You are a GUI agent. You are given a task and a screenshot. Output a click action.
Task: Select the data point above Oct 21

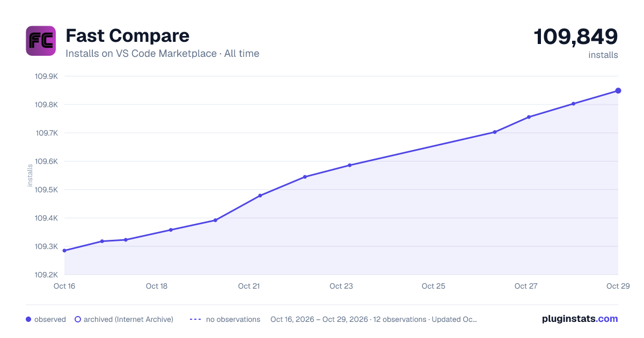coord(260,195)
